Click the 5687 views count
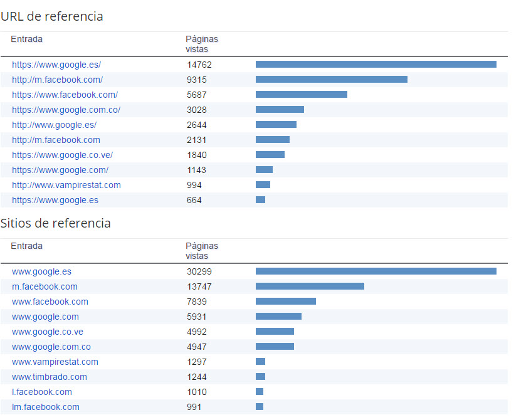 197,95
